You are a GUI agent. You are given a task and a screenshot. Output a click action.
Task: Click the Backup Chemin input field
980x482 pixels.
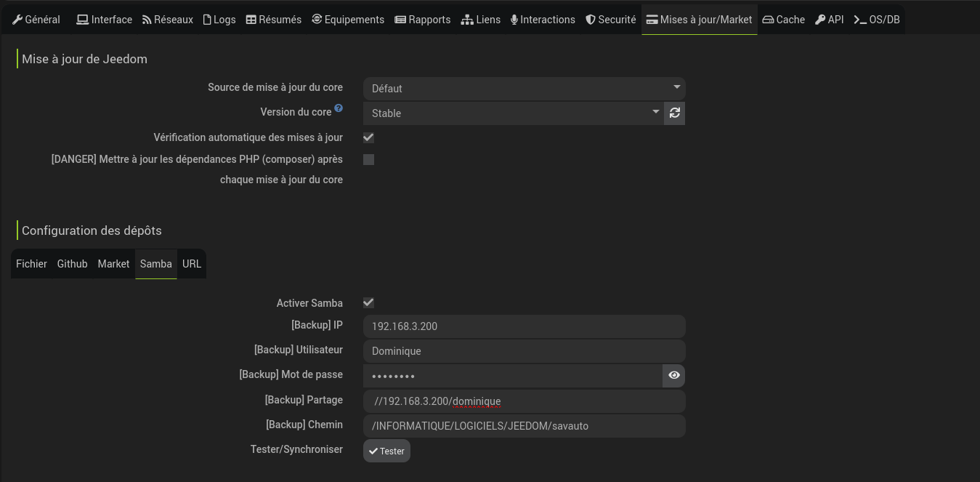pyautogui.click(x=525, y=426)
